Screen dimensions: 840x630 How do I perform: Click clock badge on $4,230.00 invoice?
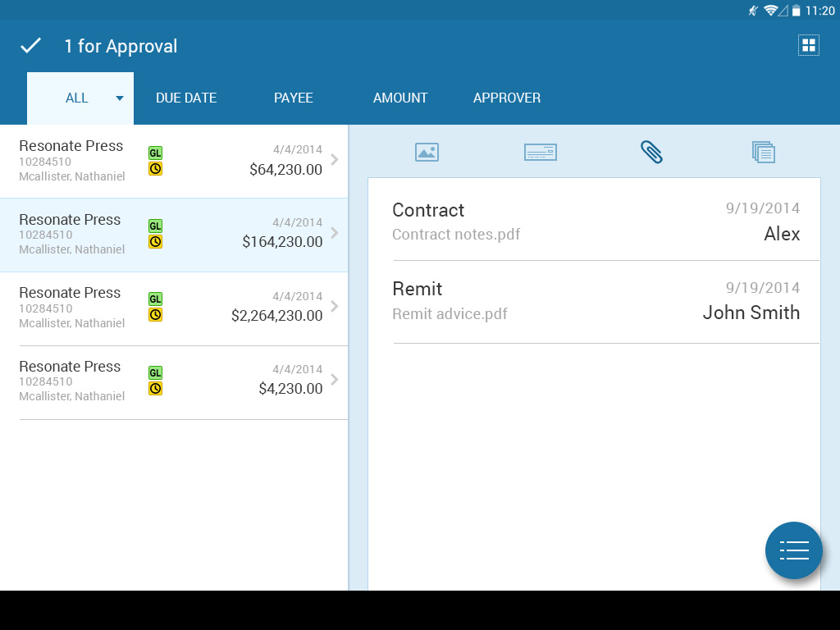pos(155,389)
